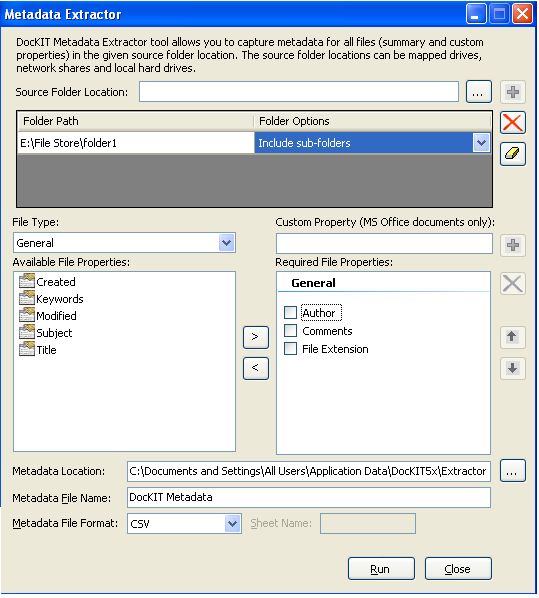This screenshot has width=539, height=598.
Task: Select the Subject property icon
Action: pyautogui.click(x=27, y=332)
